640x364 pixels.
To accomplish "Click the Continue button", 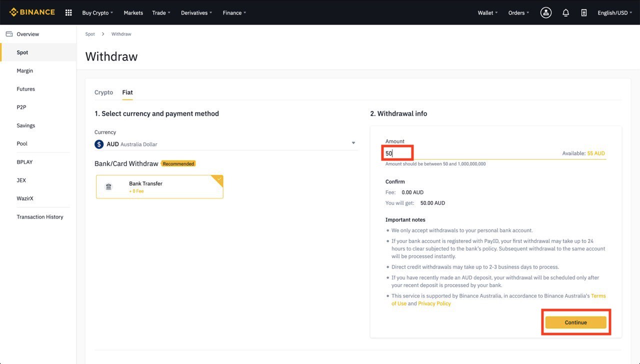I will click(575, 322).
